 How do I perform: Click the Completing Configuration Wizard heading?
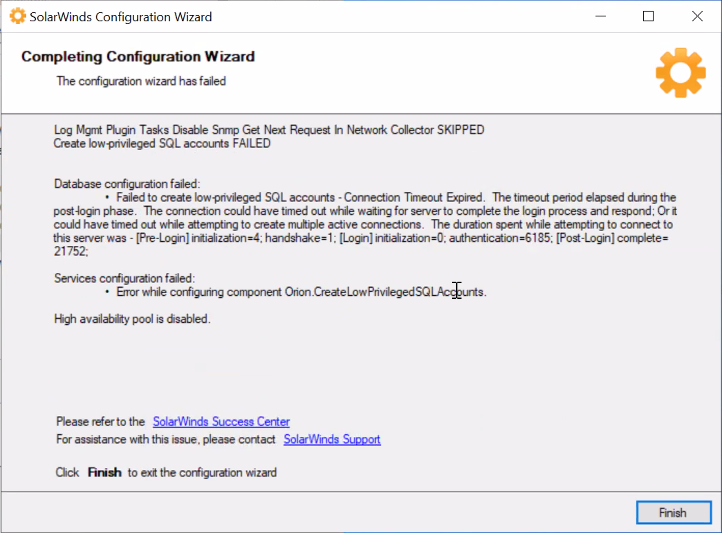(138, 57)
